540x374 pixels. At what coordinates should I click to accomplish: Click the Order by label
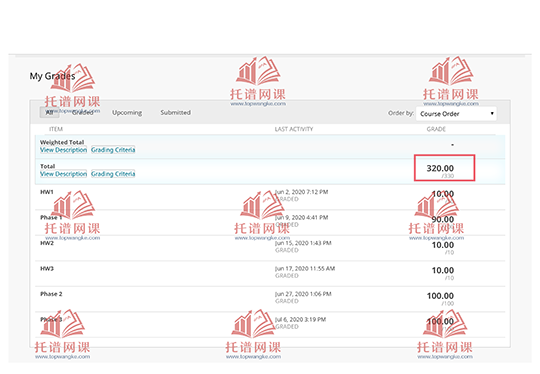(401, 113)
